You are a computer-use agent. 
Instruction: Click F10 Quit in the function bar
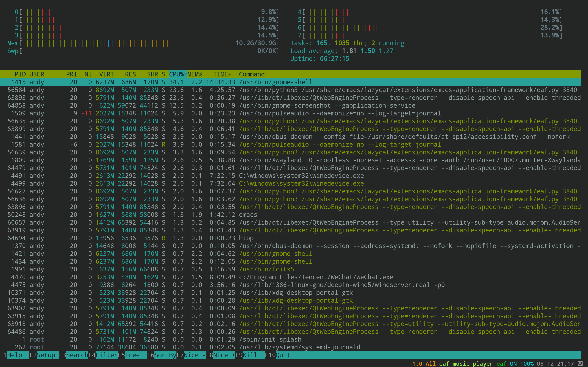click(x=283, y=355)
